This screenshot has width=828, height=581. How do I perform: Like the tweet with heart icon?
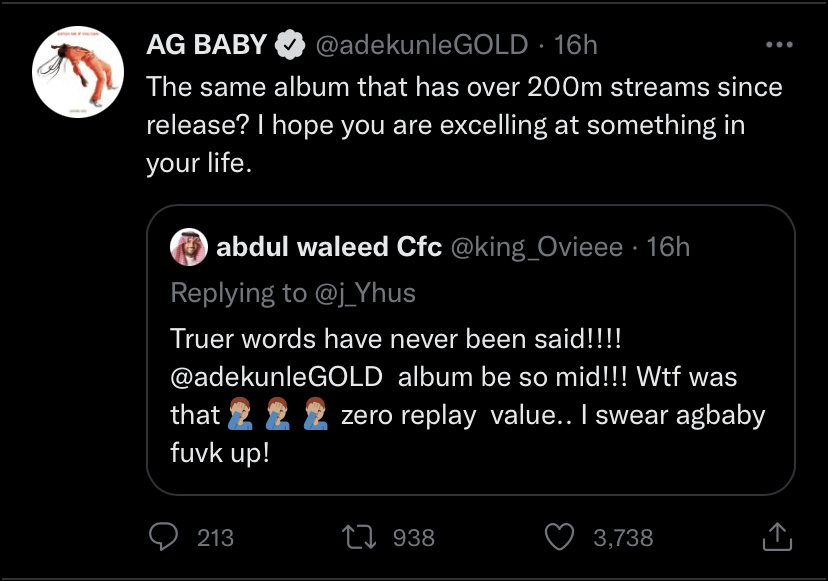pos(559,537)
